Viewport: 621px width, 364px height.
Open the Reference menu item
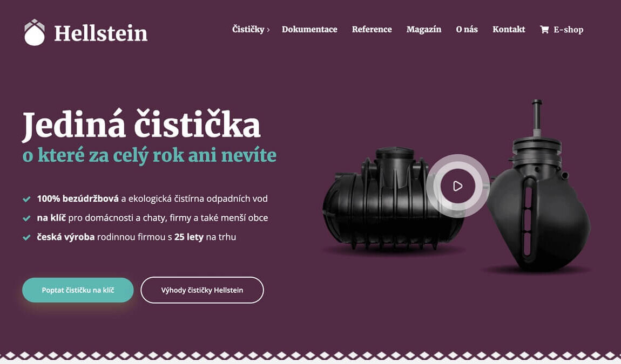372,29
